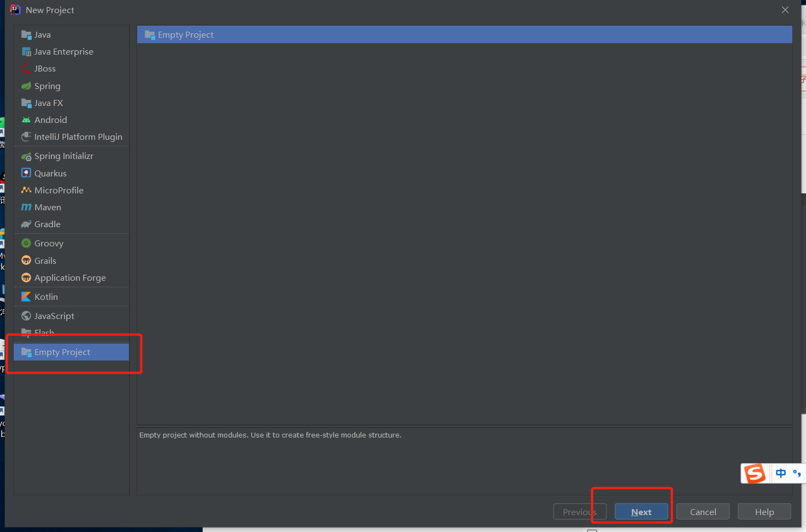Viewport: 806px width, 532px height.
Task: Click the Gradle elephant icon
Action: tap(26, 224)
